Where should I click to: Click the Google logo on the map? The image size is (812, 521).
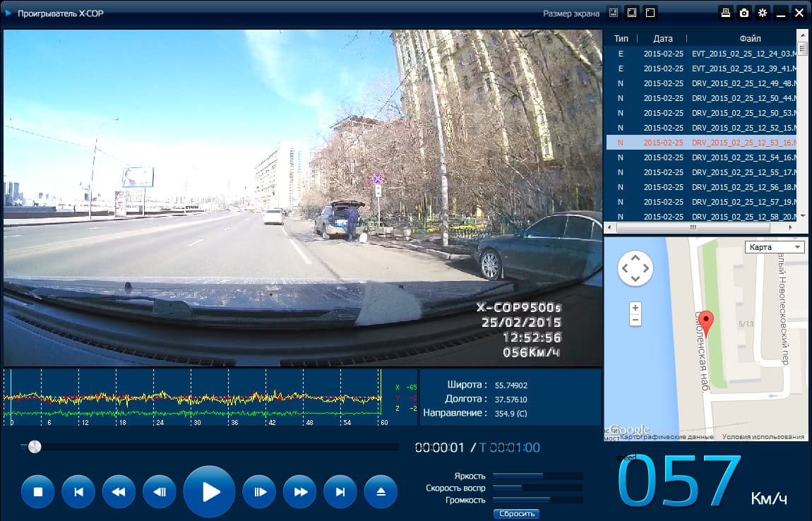(x=630, y=430)
